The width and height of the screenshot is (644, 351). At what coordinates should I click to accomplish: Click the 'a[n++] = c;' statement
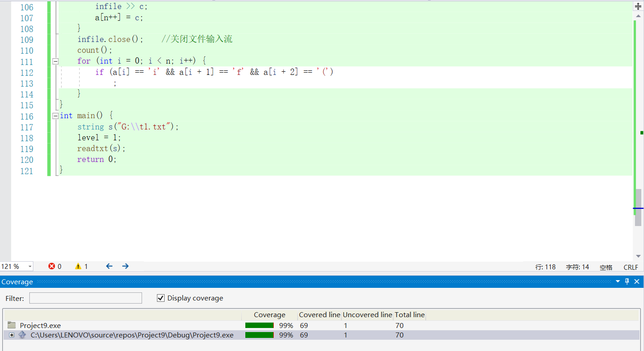click(119, 18)
